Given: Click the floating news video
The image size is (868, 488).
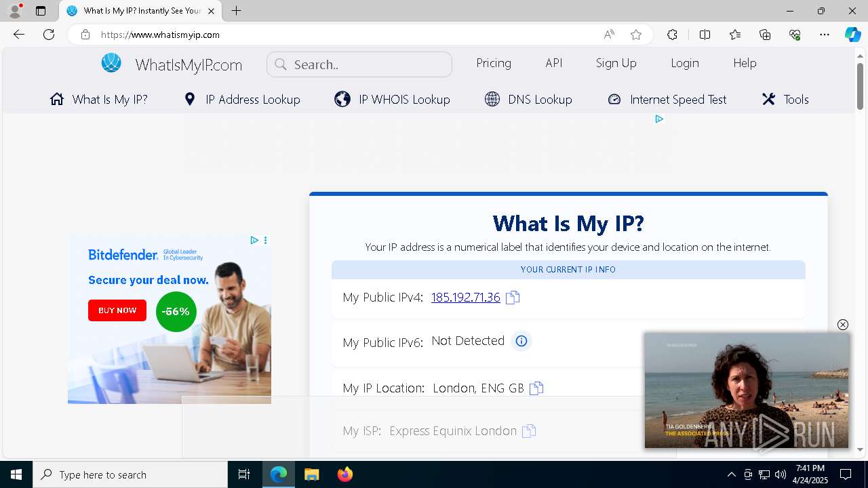Looking at the screenshot, I should (x=747, y=390).
